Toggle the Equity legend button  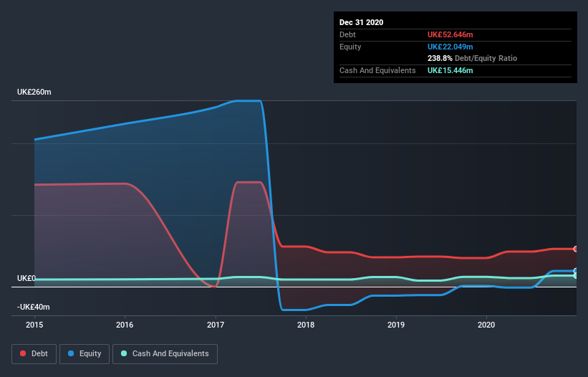point(85,354)
